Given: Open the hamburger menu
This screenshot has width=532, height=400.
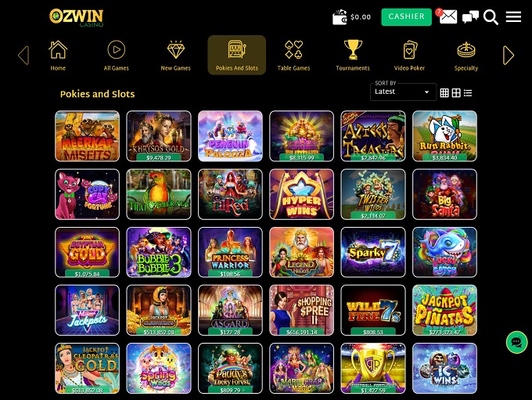Looking at the screenshot, I should pyautogui.click(x=513, y=16).
